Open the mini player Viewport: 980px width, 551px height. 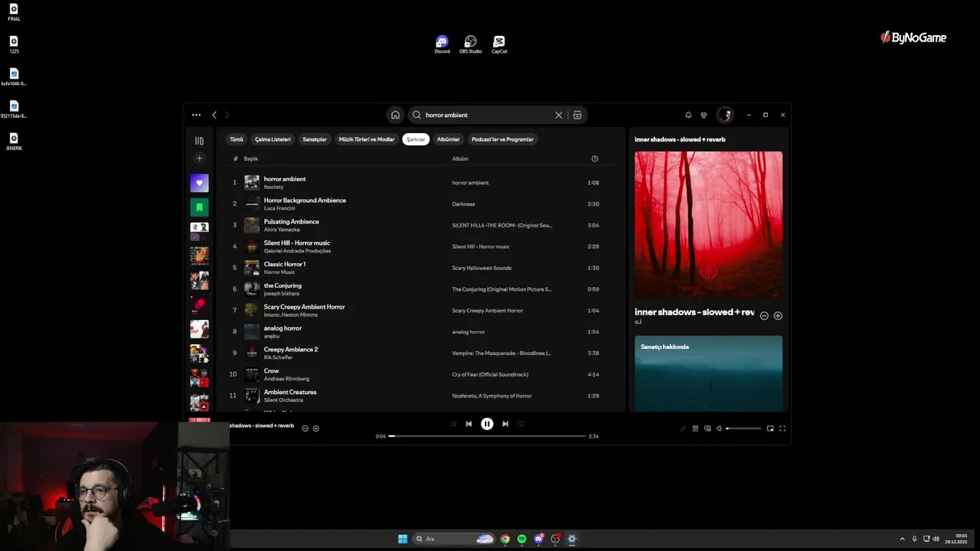pyautogui.click(x=770, y=429)
